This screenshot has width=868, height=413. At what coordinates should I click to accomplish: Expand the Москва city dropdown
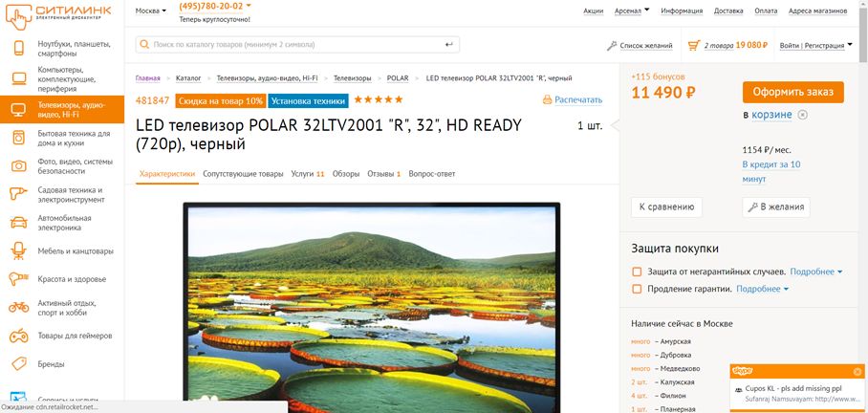pos(151,11)
